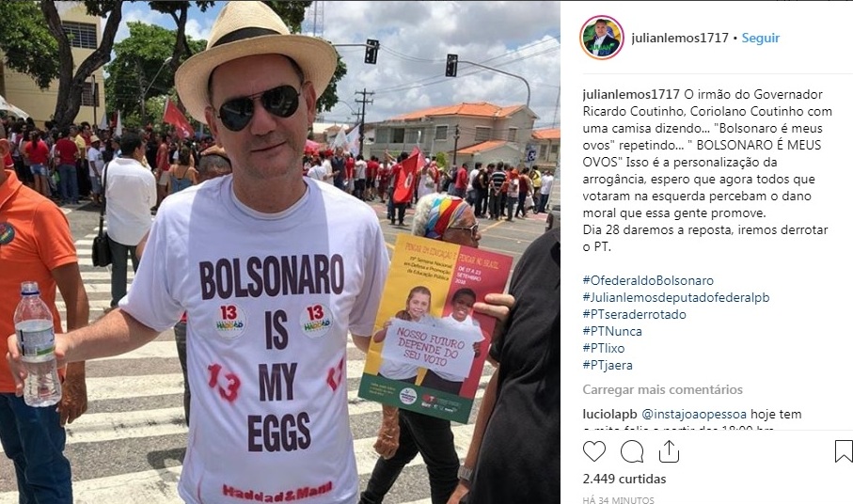
Task: View the 2.449 curtidas likes list
Action: pos(624,479)
